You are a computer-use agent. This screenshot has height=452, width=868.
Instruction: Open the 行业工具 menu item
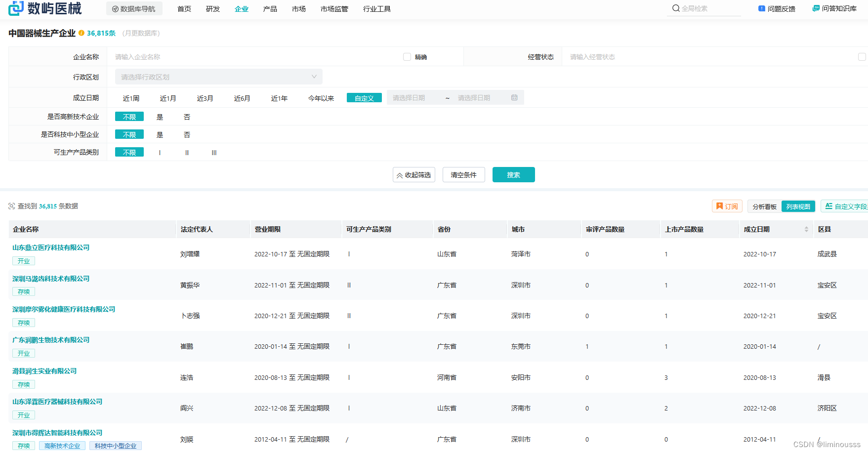[377, 9]
